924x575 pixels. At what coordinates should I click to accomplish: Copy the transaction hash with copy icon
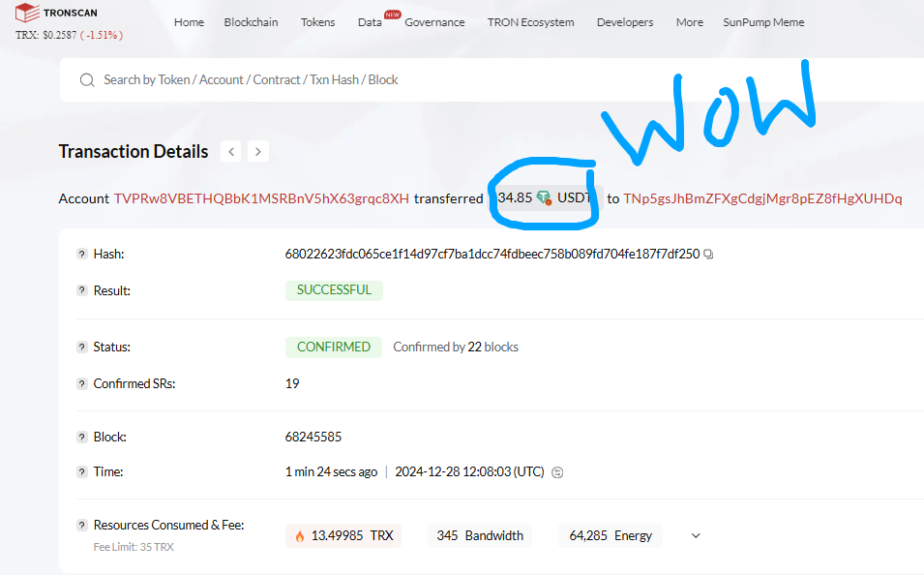click(x=708, y=255)
